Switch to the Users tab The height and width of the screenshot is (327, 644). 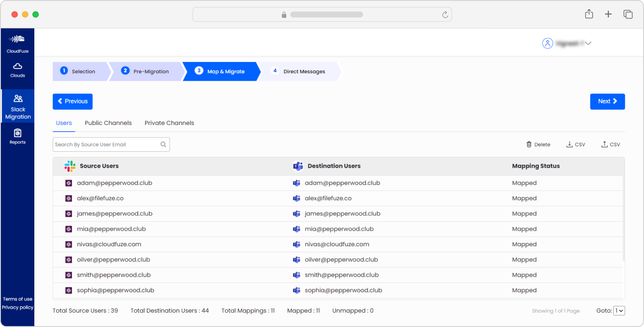click(64, 123)
